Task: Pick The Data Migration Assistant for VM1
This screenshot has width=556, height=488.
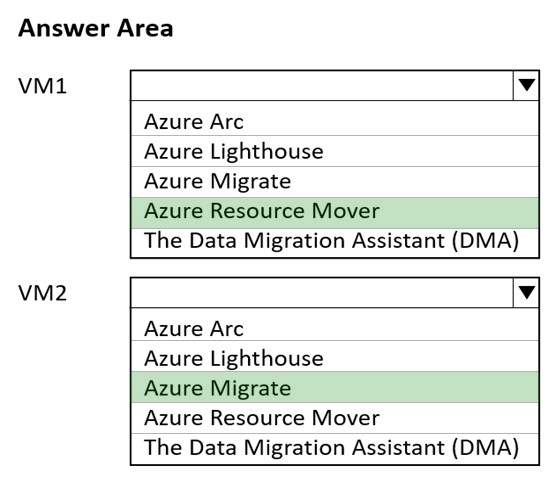Action: pos(335,242)
